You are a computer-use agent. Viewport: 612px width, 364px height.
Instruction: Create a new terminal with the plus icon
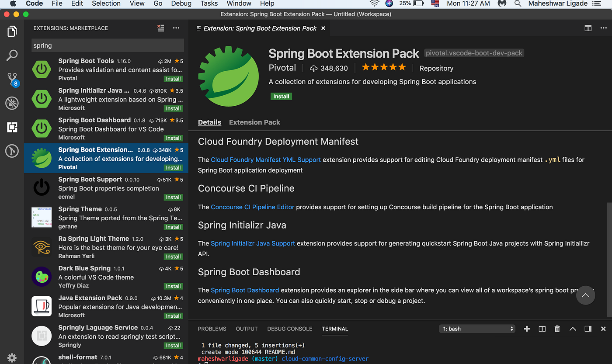pos(527,329)
